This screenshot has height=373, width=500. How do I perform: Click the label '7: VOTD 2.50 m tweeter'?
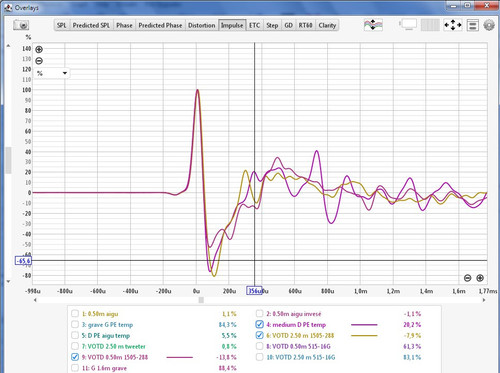[113, 346]
